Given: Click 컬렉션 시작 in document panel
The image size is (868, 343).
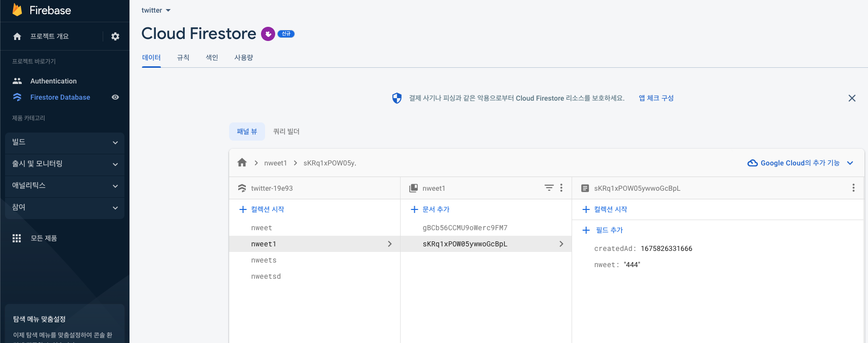Looking at the screenshot, I should pos(605,209).
